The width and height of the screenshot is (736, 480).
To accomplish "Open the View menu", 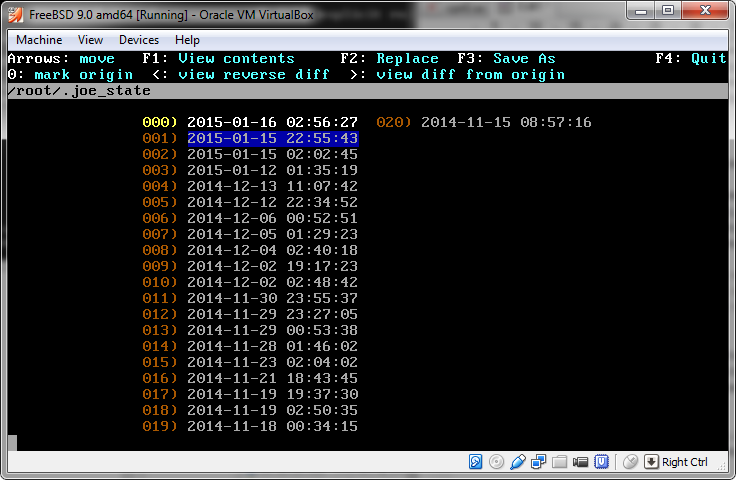I will coord(90,40).
